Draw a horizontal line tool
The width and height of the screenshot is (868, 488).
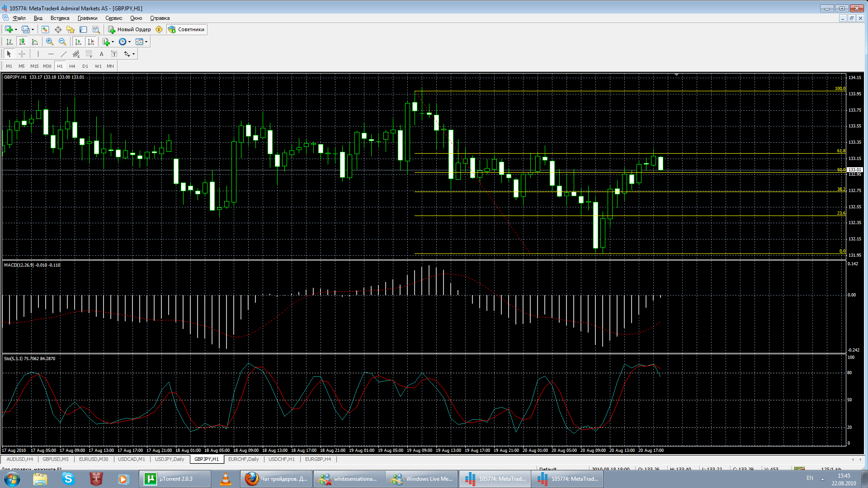click(51, 54)
